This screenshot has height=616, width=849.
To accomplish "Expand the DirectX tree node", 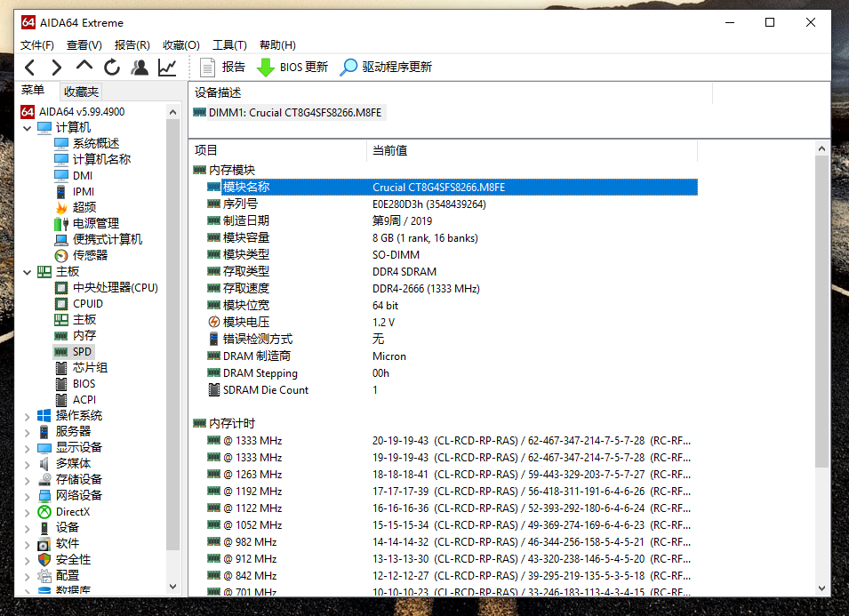I will pyautogui.click(x=27, y=512).
